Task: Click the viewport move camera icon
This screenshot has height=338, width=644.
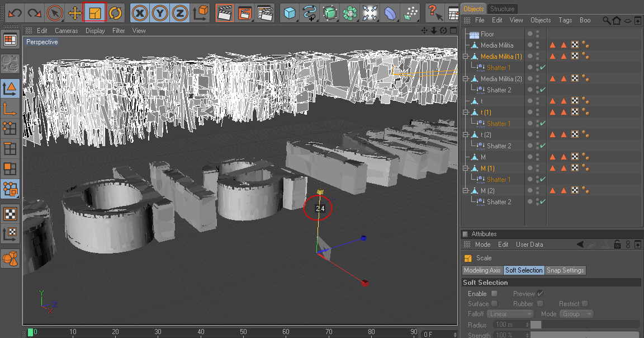Action: click(x=424, y=30)
